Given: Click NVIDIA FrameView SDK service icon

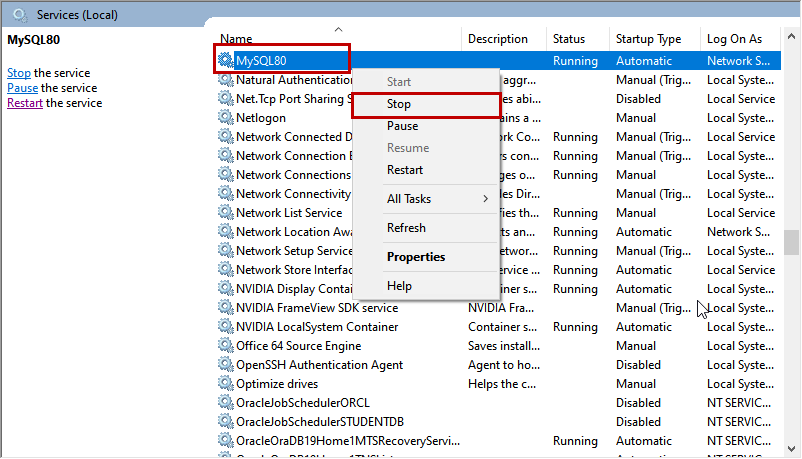Looking at the screenshot, I should (226, 308).
